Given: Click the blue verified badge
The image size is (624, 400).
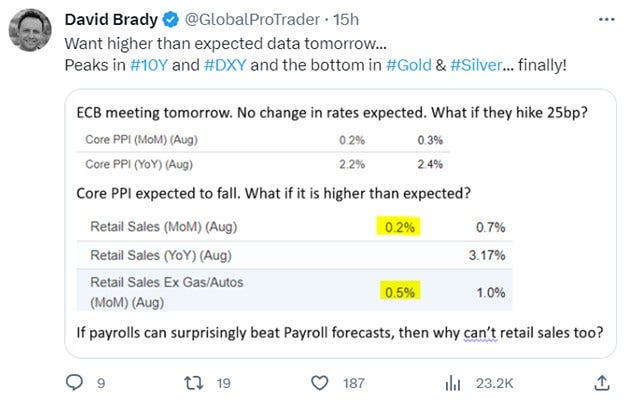Looking at the screenshot, I should (x=171, y=20).
